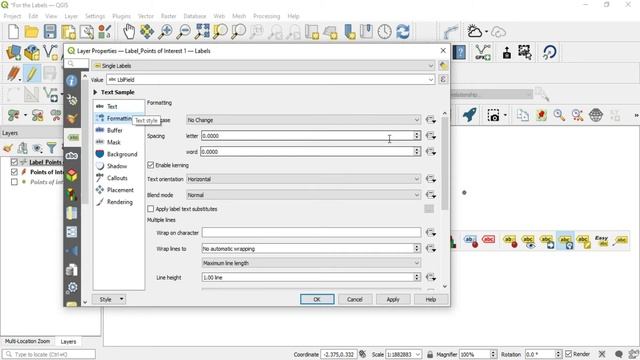Open the Project menu

point(12,16)
